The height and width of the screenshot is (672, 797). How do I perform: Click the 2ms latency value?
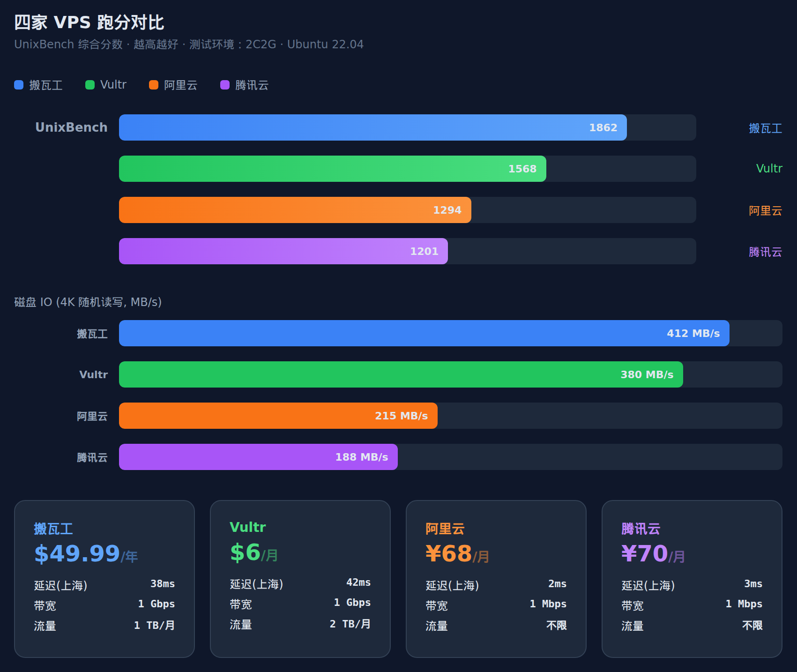[x=558, y=584]
